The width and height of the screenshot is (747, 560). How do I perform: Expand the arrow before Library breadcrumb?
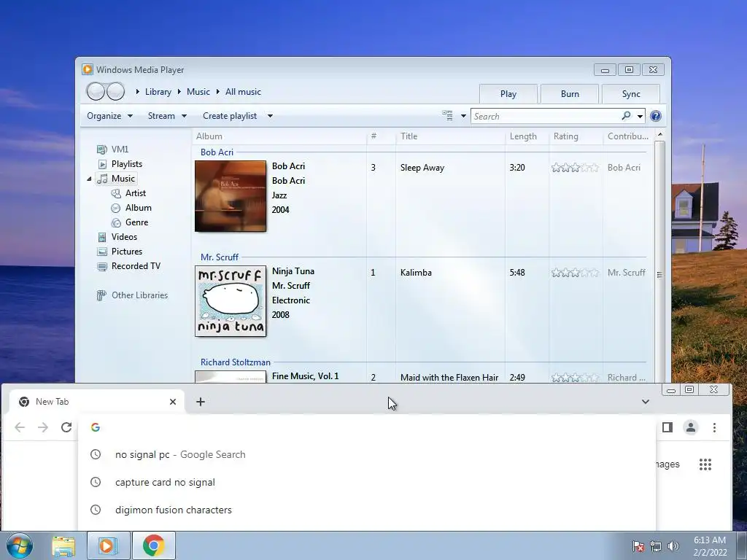pyautogui.click(x=138, y=91)
